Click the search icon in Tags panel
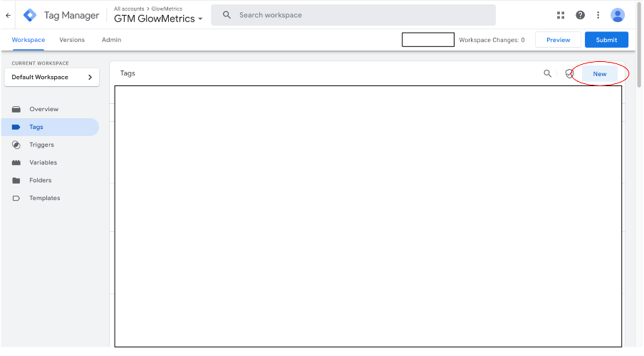The height and width of the screenshot is (356, 644). 548,73
